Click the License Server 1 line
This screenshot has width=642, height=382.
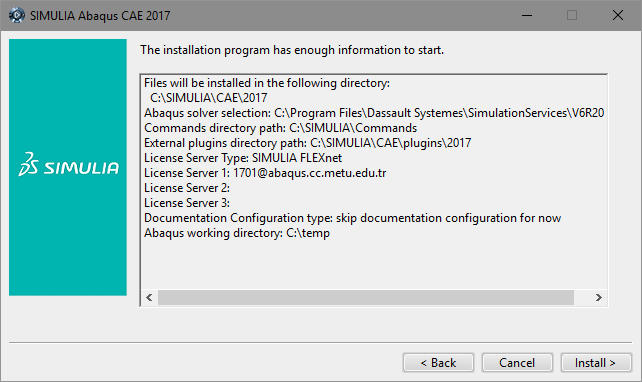click(265, 173)
